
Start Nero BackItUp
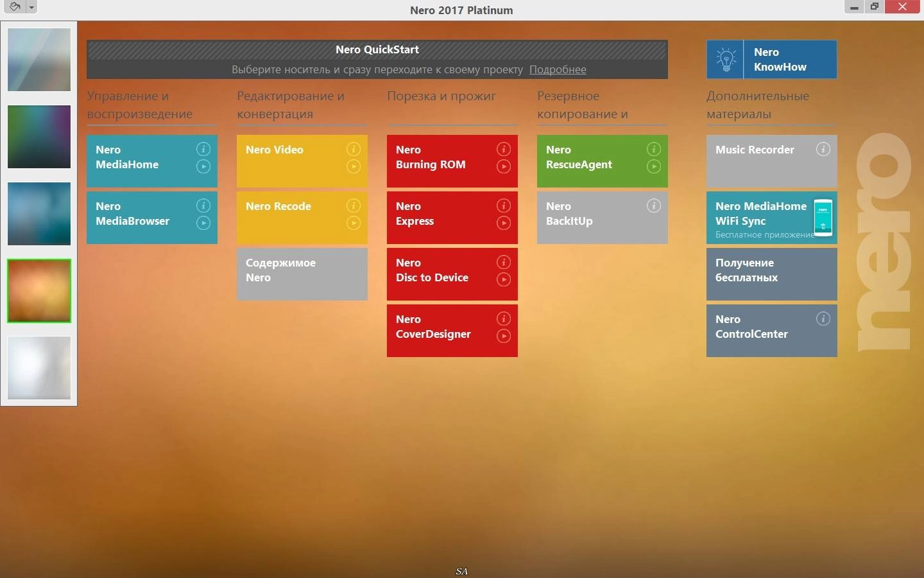[x=603, y=218]
